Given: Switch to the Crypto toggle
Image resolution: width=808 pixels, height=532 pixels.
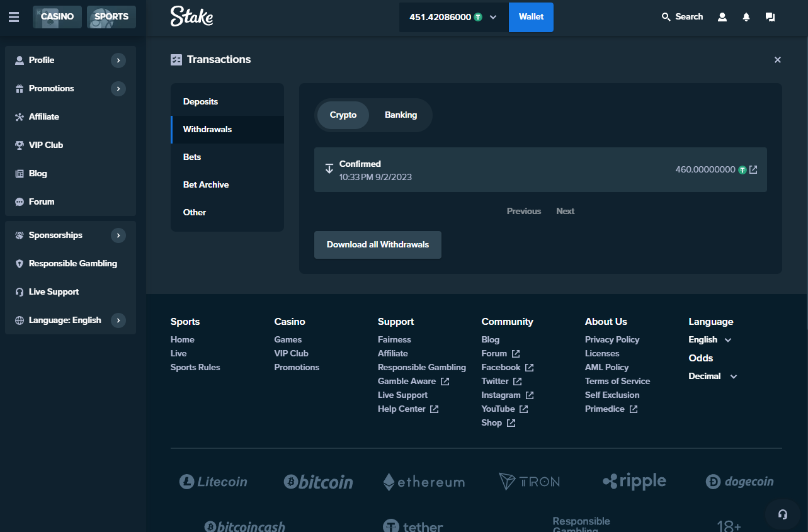Looking at the screenshot, I should 343,115.
